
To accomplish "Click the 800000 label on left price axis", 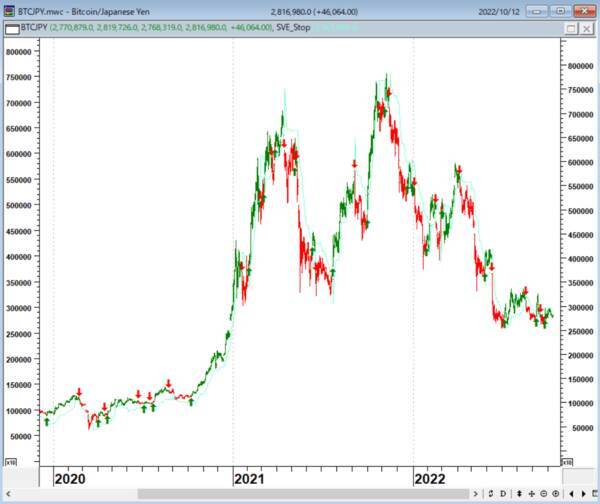I will coord(19,52).
